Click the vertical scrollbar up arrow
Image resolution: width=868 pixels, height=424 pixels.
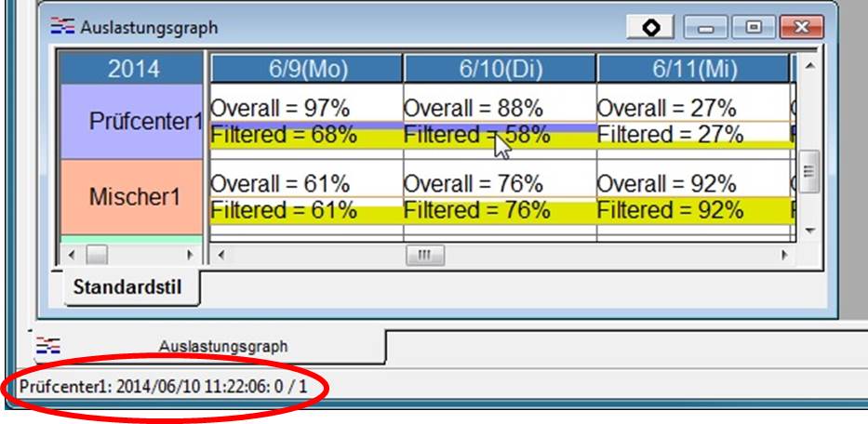[808, 68]
